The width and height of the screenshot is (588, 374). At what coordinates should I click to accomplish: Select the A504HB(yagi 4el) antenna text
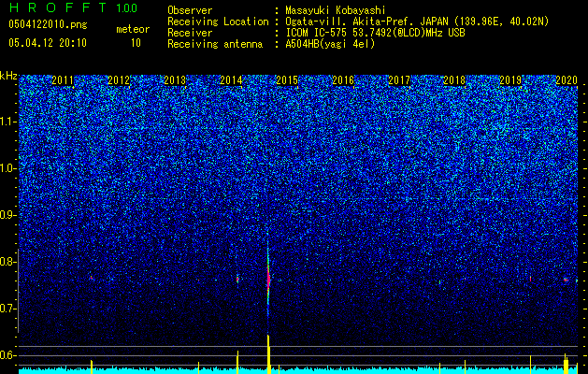(330, 44)
